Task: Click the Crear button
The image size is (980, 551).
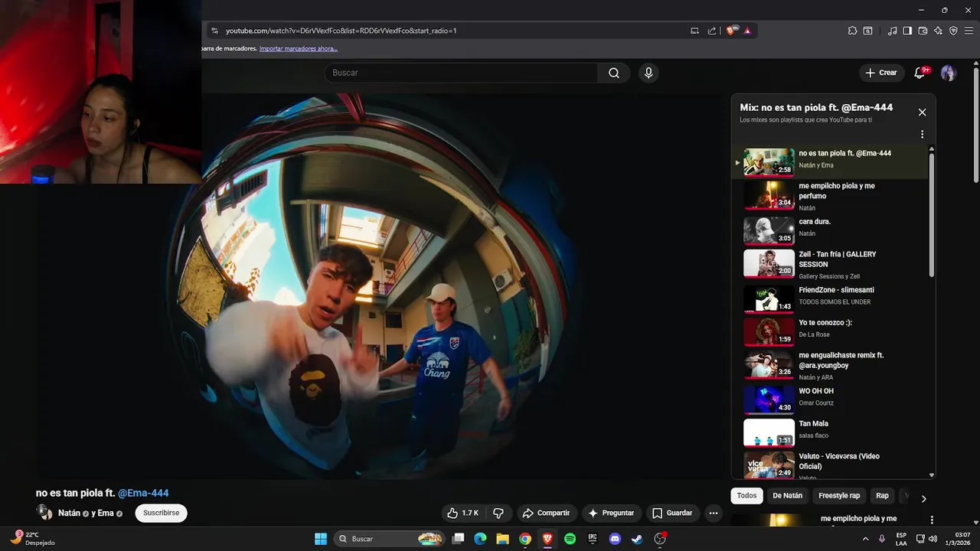Action: click(x=880, y=73)
